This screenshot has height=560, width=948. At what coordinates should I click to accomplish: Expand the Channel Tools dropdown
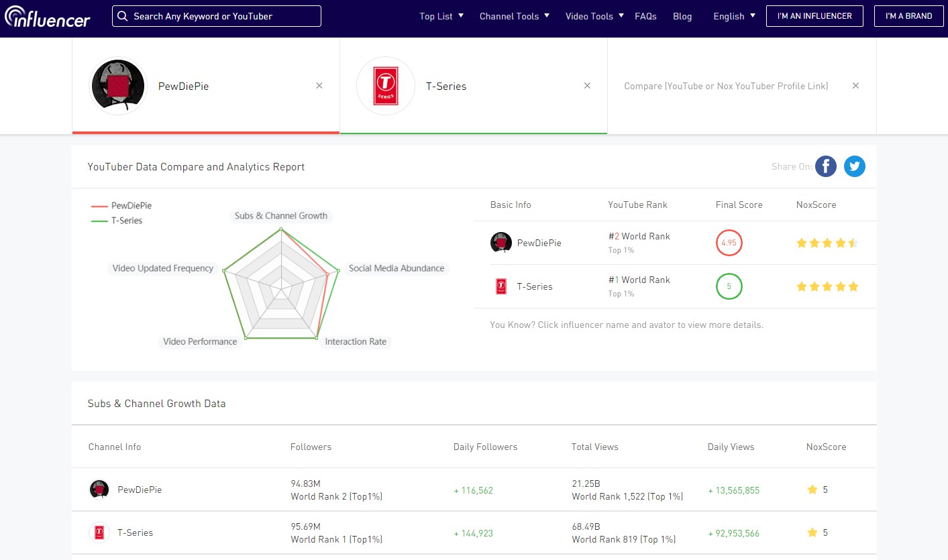coord(514,16)
